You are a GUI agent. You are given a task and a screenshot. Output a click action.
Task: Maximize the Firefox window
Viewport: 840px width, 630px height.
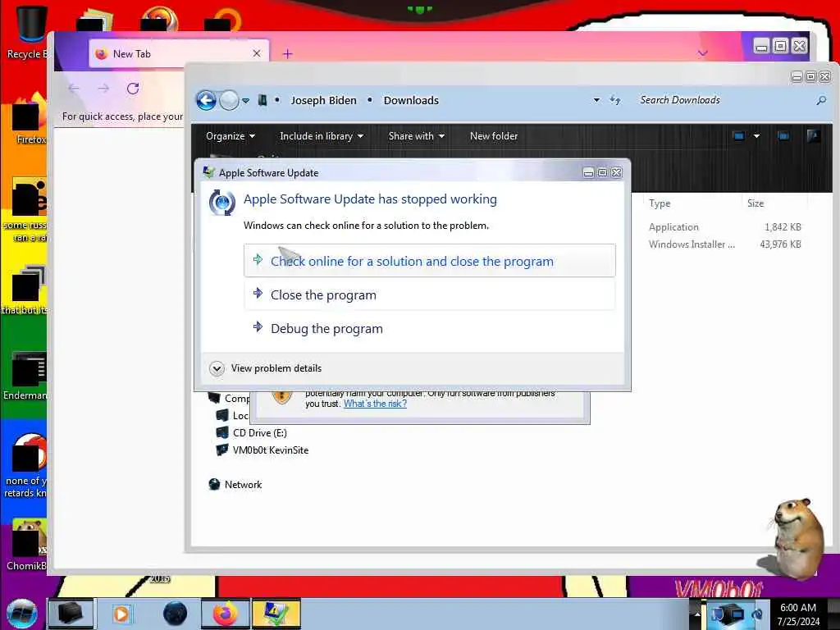point(781,46)
